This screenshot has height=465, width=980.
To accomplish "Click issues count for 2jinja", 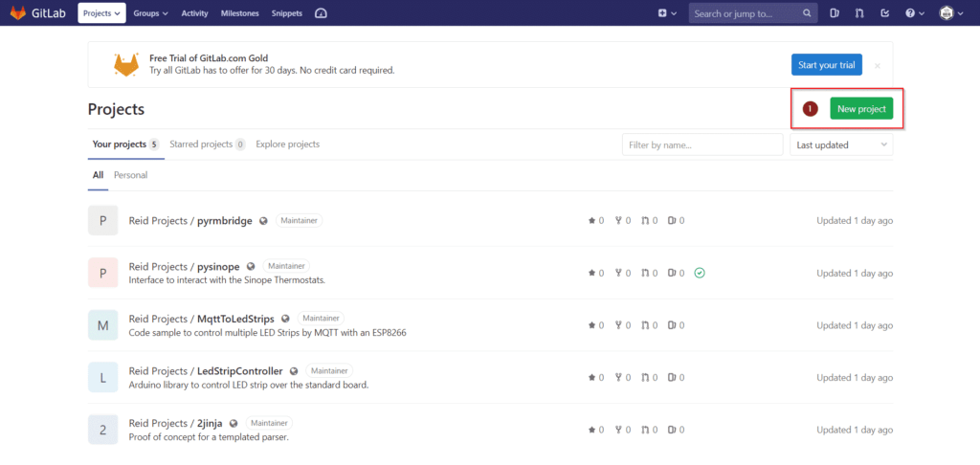I will point(677,430).
